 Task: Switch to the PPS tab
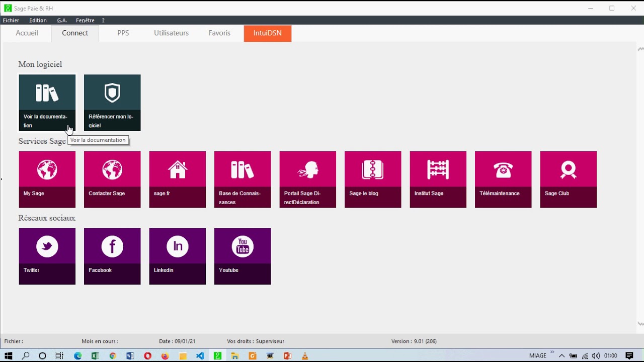[123, 33]
